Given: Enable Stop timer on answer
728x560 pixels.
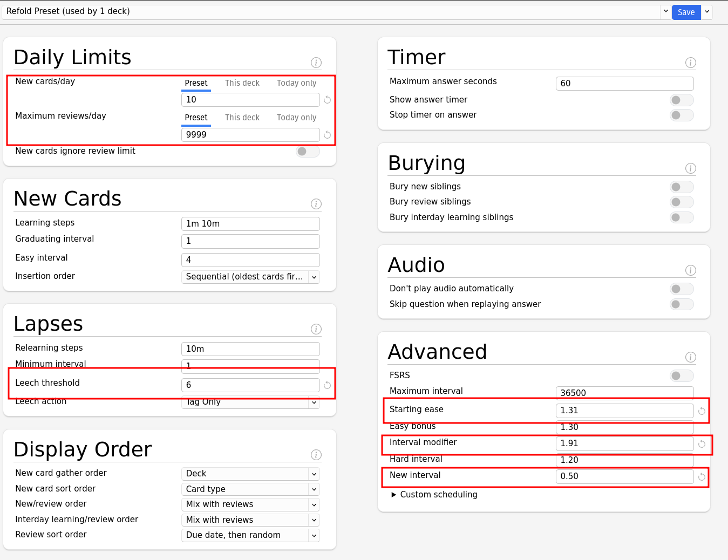Looking at the screenshot, I should [x=681, y=115].
